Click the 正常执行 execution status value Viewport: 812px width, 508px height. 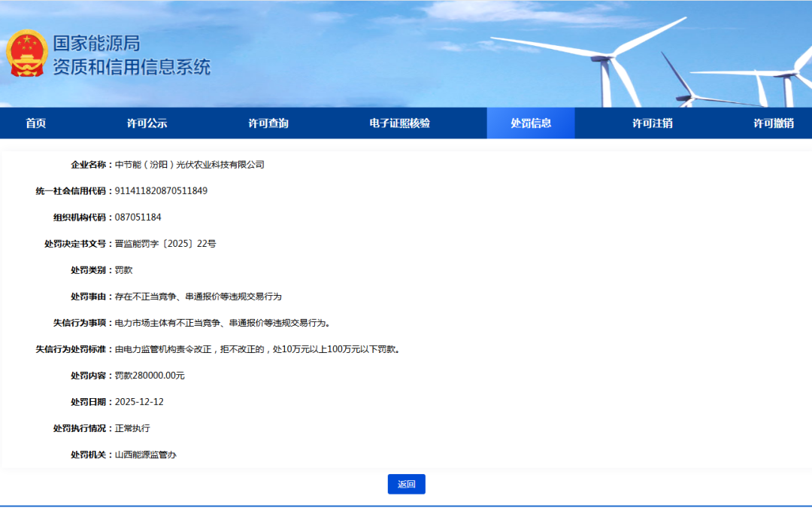132,428
